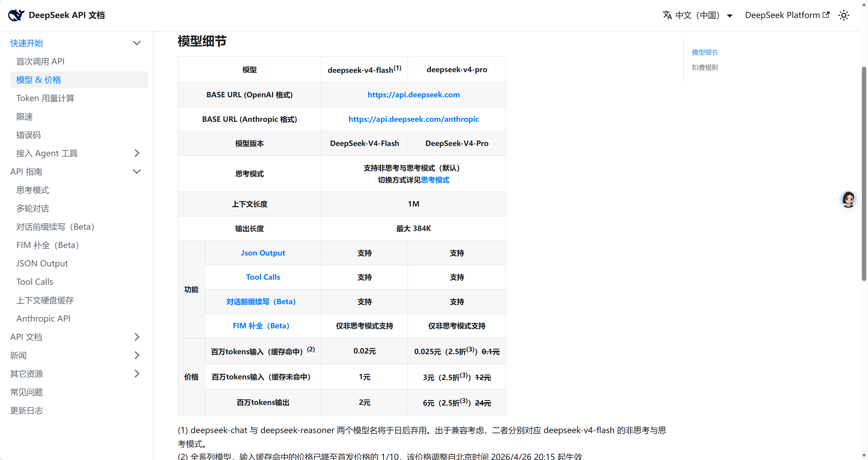Open the Json Output table link
The width and height of the screenshot is (868, 460).
pyautogui.click(x=263, y=253)
